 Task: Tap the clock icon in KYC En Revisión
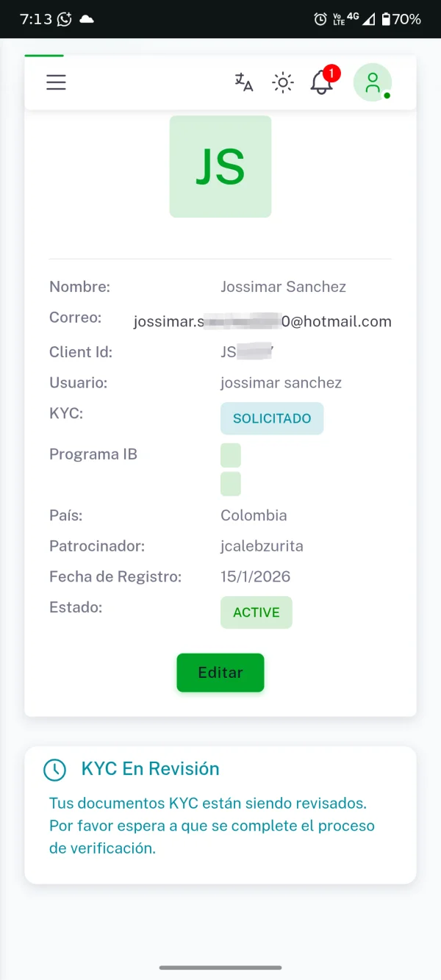(55, 770)
